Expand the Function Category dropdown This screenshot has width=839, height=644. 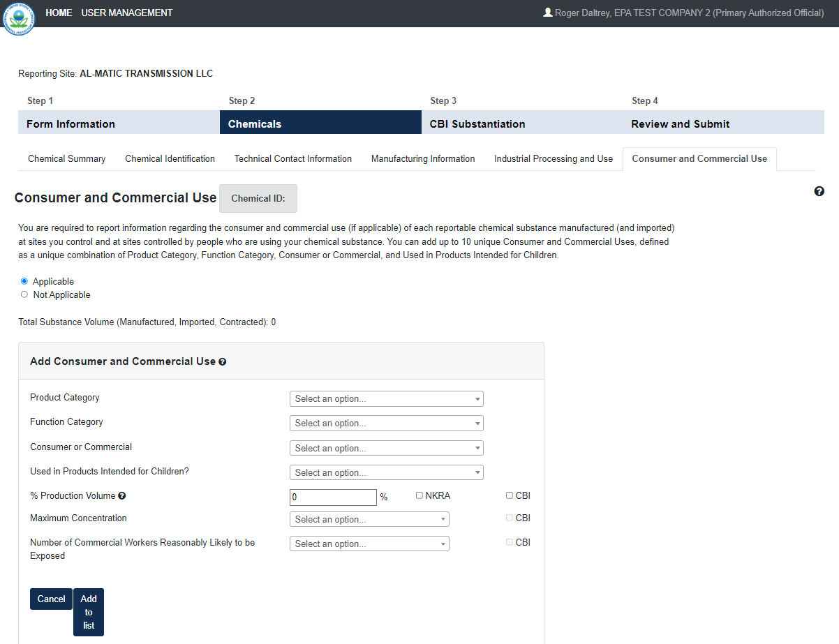coord(386,424)
